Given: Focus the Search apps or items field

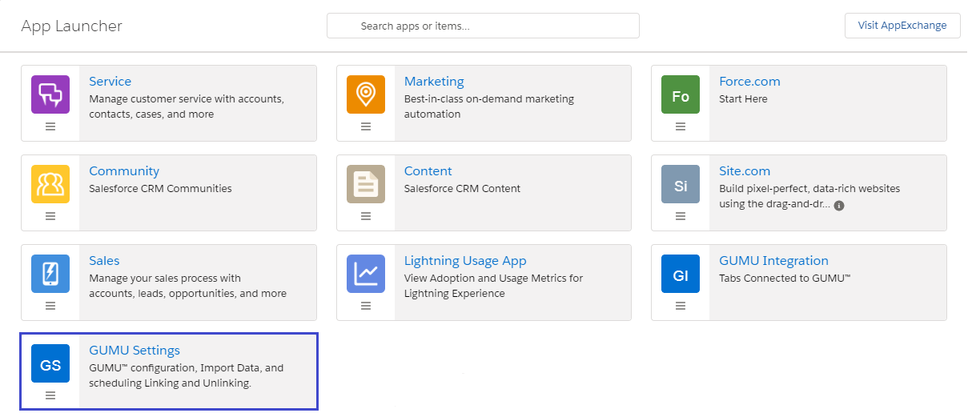Looking at the screenshot, I should click(483, 26).
